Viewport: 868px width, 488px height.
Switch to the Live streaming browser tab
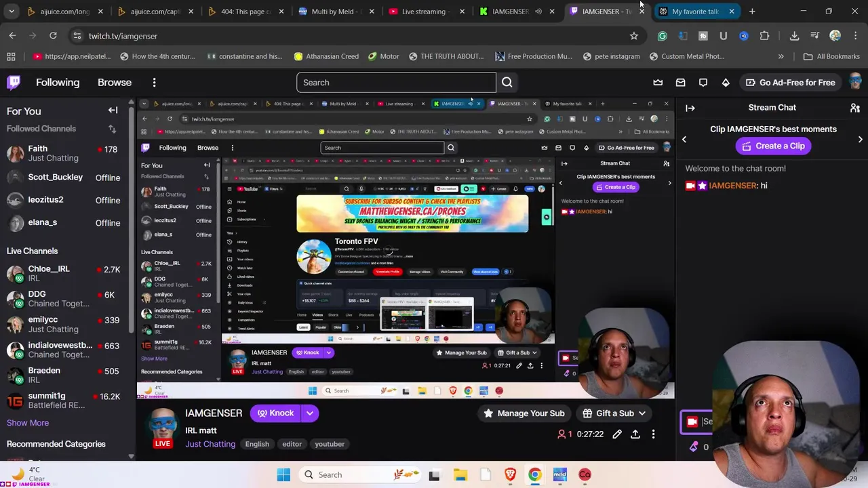(427, 12)
